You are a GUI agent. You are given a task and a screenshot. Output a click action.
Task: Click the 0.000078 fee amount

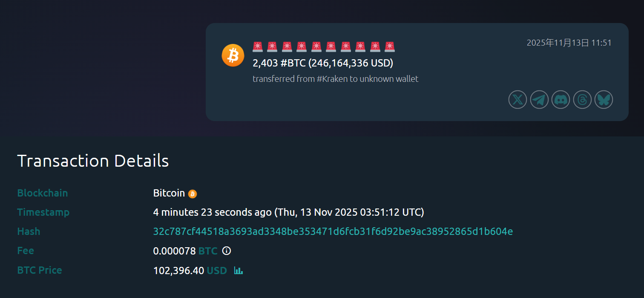pos(174,251)
